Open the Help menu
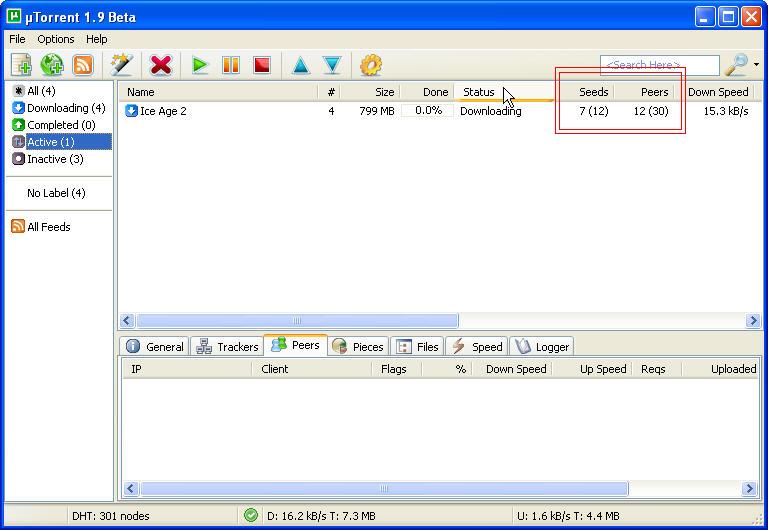768x530 pixels. pyautogui.click(x=96, y=39)
